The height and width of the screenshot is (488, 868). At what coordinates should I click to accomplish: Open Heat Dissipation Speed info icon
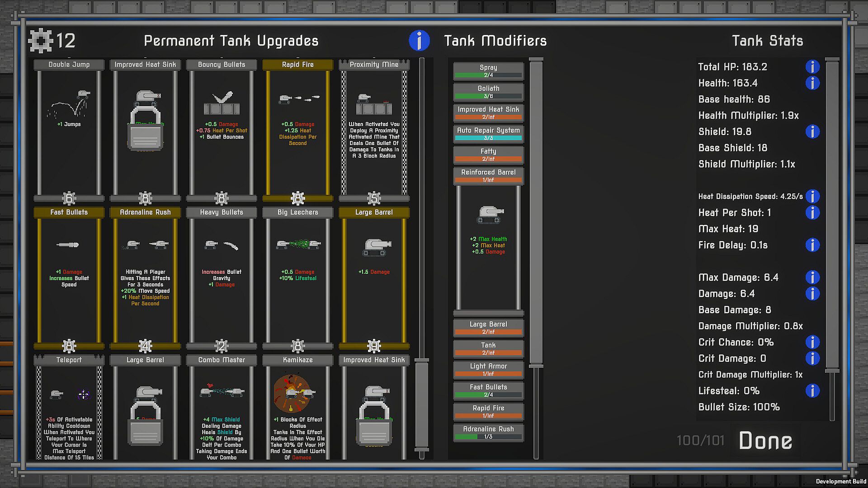pos(812,197)
